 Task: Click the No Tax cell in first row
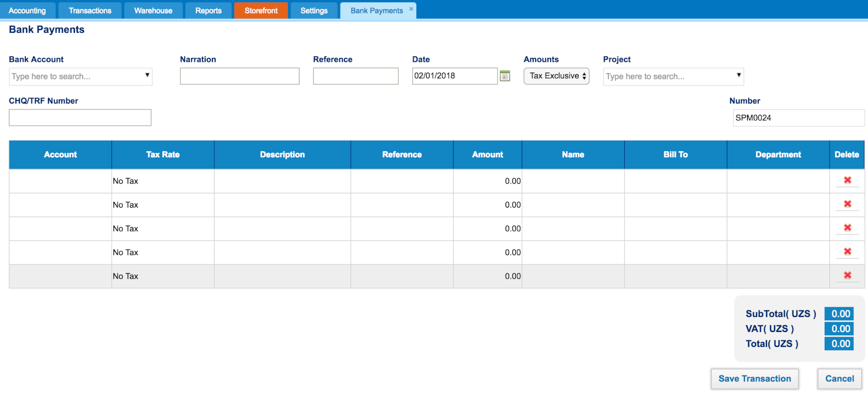coord(163,181)
